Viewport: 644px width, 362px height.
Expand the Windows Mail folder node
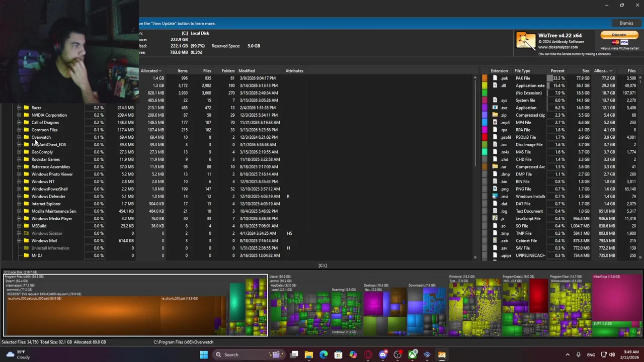tap(19, 240)
